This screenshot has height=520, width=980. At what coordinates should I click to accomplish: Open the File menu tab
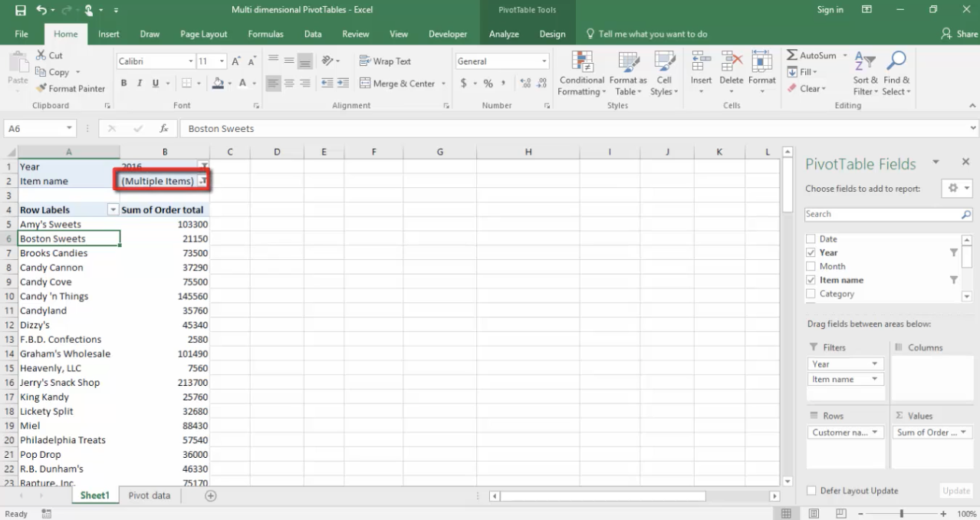pos(21,34)
